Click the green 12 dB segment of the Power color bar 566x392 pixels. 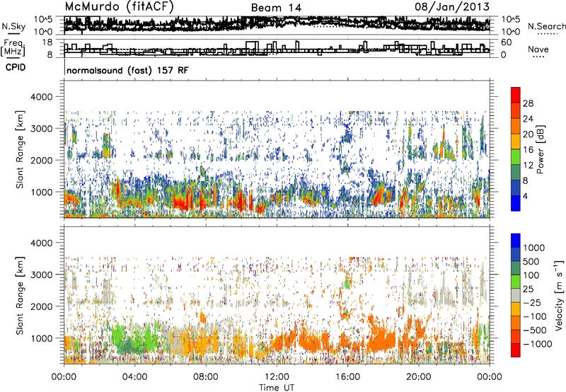click(x=516, y=157)
